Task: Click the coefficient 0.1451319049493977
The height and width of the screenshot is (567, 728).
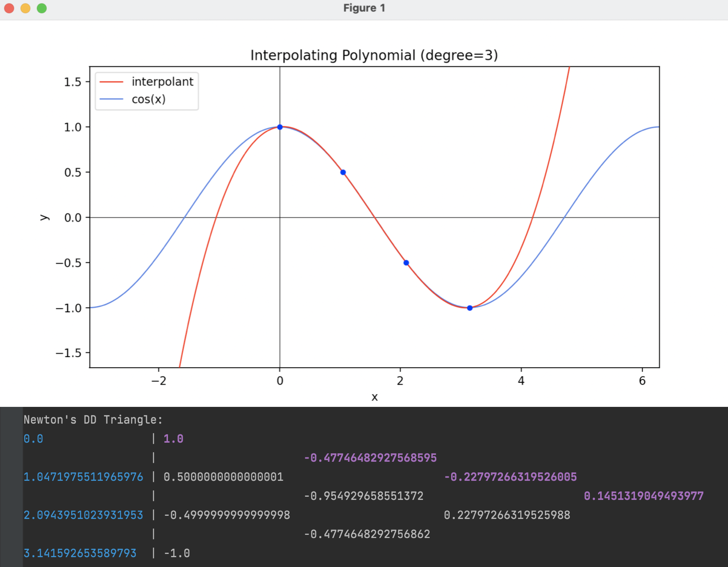Action: [x=644, y=496]
